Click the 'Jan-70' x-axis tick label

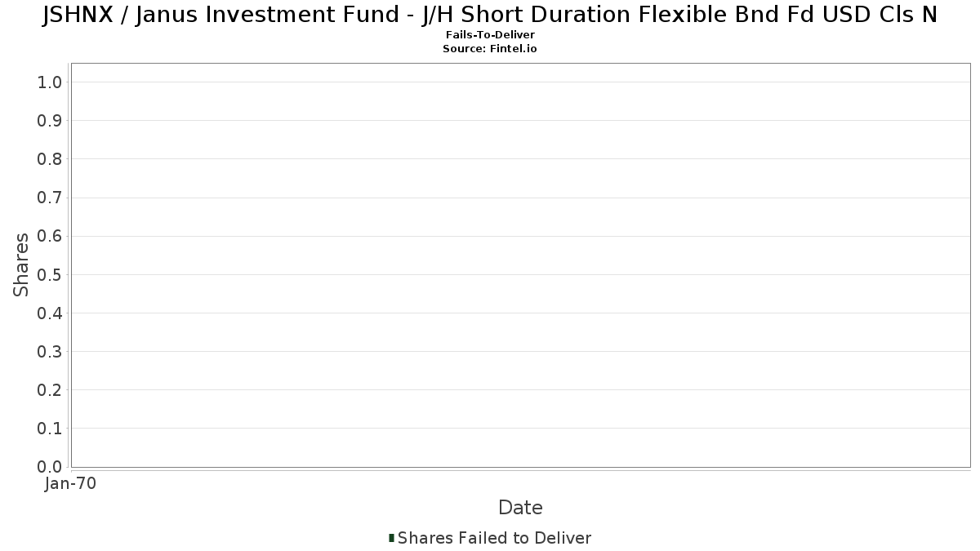71,484
